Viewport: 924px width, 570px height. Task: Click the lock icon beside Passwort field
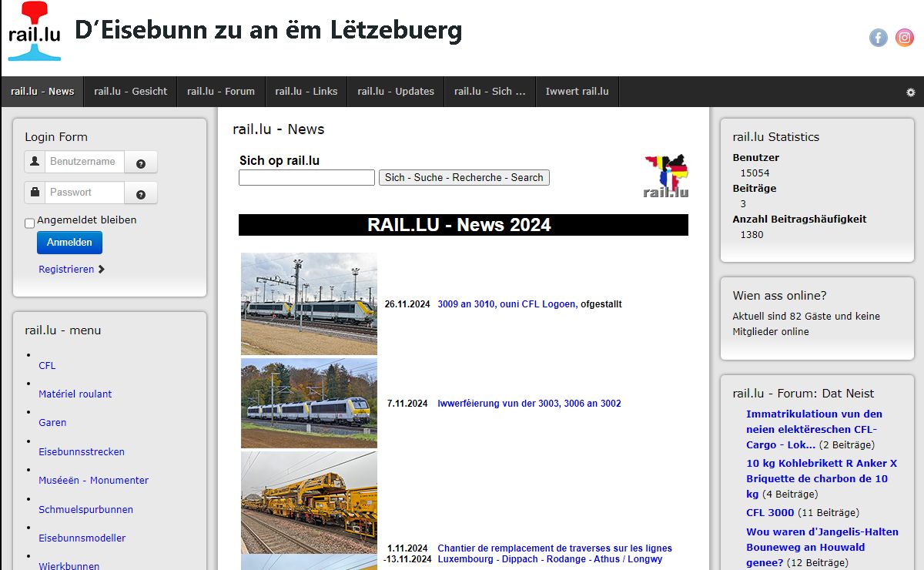tap(35, 193)
